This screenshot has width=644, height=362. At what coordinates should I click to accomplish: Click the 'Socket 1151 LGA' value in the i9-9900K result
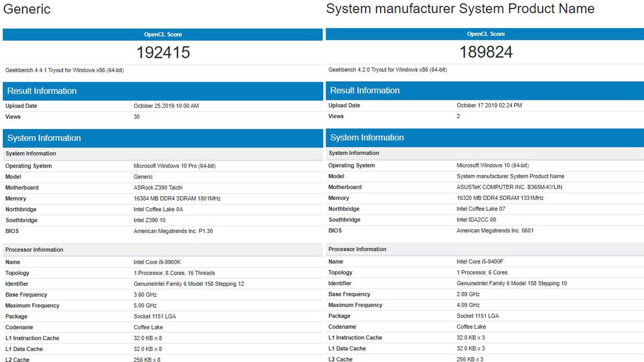coord(155,317)
